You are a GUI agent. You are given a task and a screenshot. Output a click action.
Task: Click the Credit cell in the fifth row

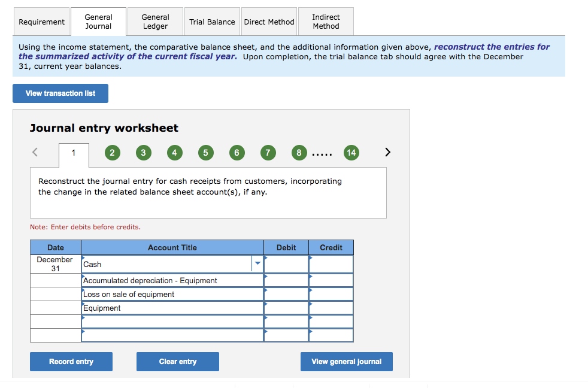click(x=331, y=322)
